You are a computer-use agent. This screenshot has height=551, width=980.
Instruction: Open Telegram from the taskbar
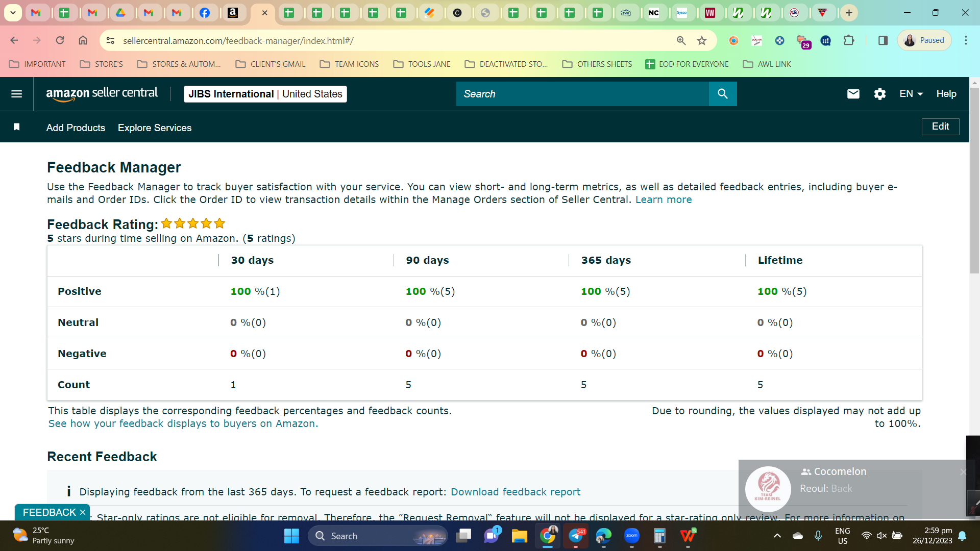[x=575, y=536]
